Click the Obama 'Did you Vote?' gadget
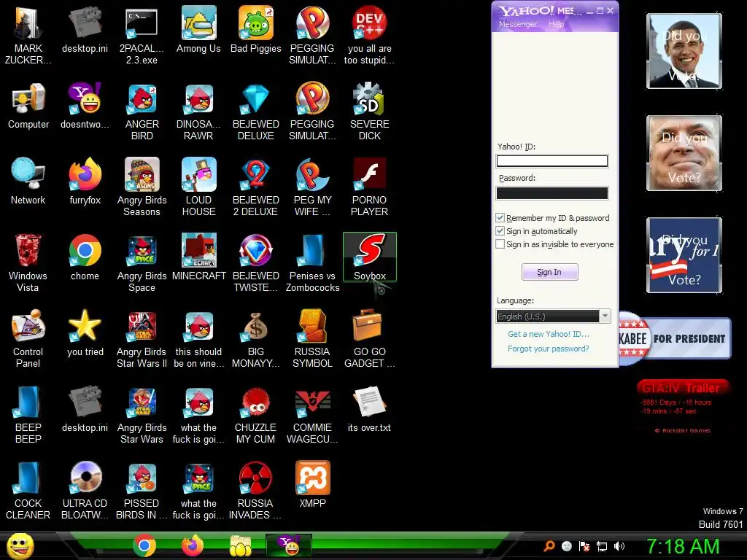 (x=684, y=51)
